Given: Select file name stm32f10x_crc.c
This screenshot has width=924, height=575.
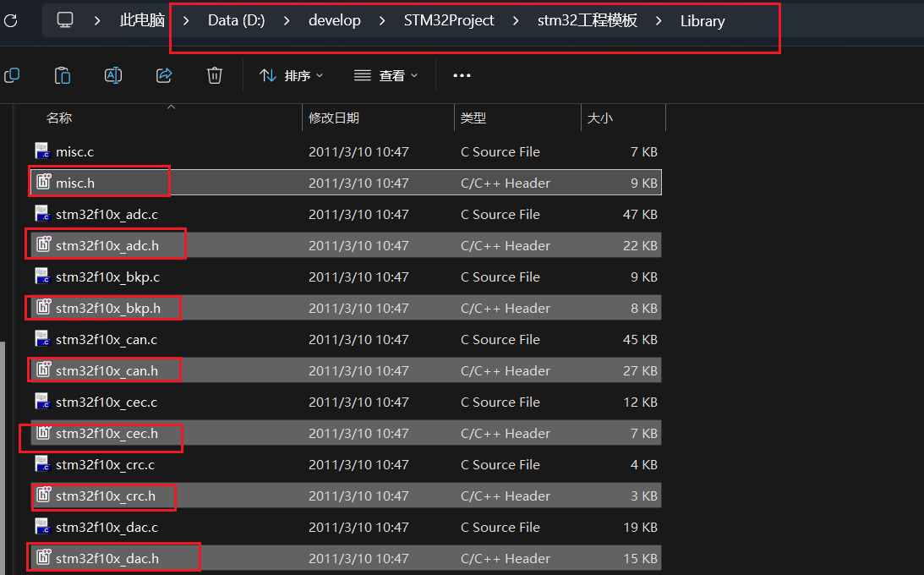Looking at the screenshot, I should pyautogui.click(x=105, y=465).
